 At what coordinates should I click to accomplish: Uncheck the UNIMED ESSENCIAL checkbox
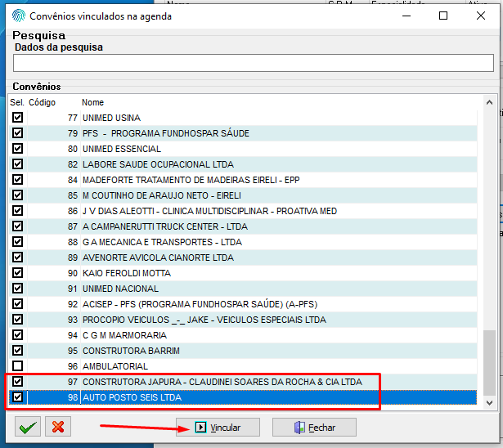click(x=18, y=149)
